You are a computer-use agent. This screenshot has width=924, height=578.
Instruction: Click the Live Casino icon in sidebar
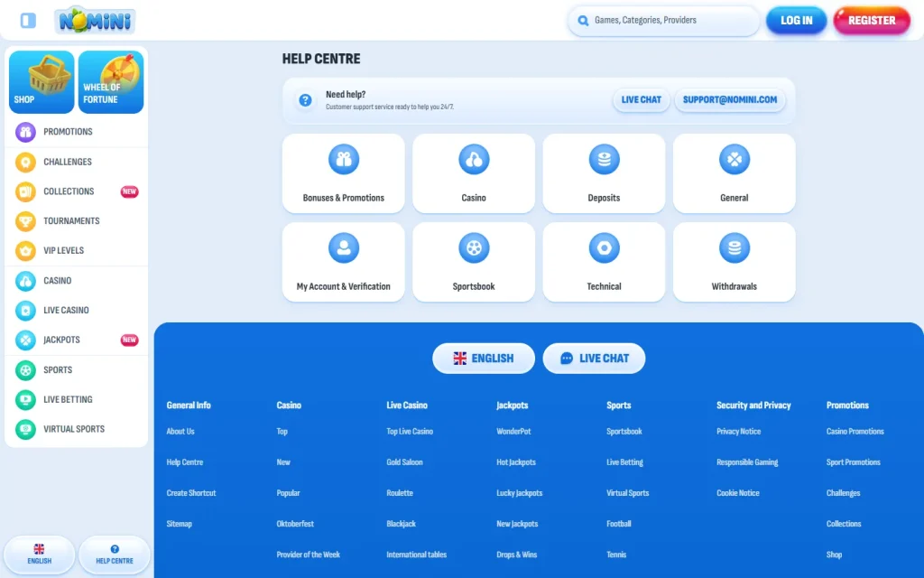pos(25,311)
